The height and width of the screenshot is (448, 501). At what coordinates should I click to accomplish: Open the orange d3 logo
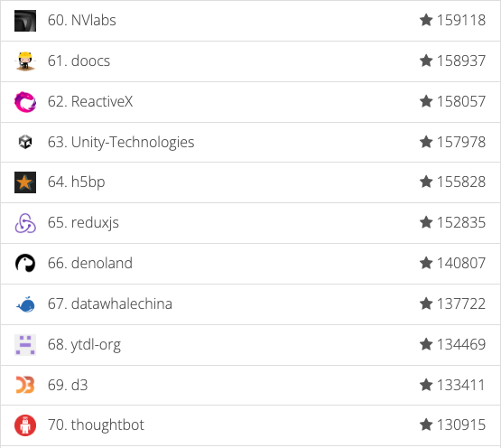(x=25, y=385)
